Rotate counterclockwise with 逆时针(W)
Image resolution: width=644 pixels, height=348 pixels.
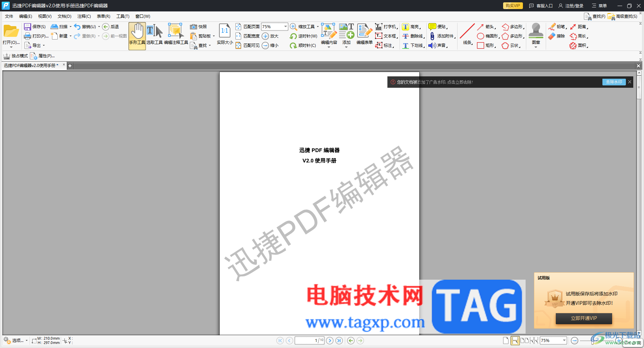[x=304, y=36]
